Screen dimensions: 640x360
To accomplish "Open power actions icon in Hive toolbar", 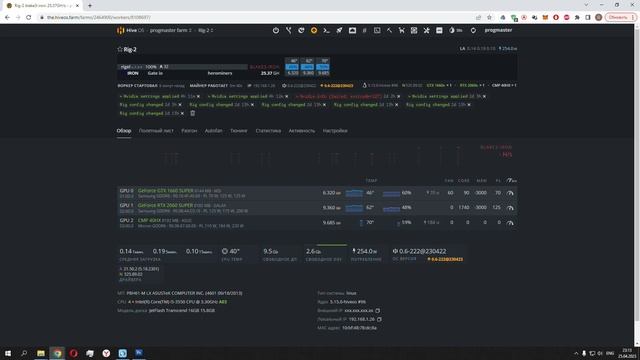I will (276, 30).
